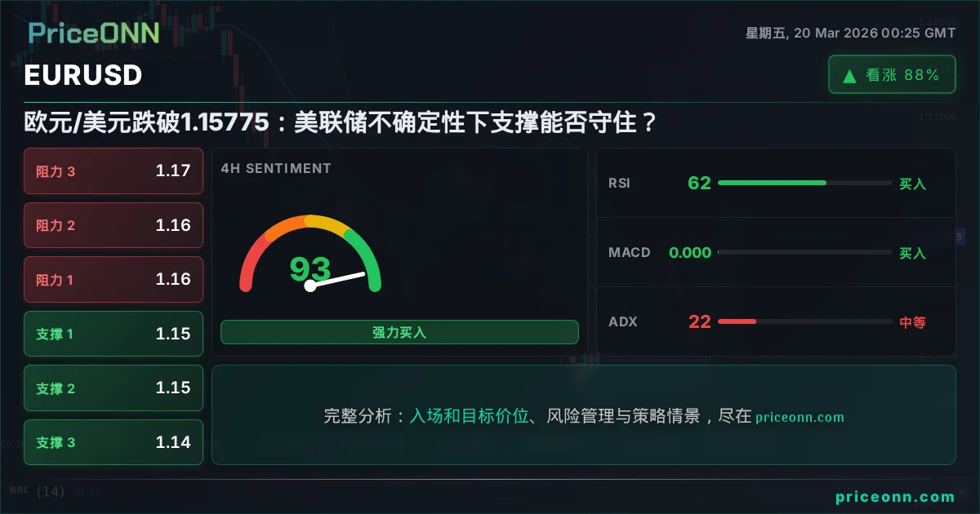The height and width of the screenshot is (514, 980).
Task: Select the 阻力 2 resistance row
Action: coord(114,225)
